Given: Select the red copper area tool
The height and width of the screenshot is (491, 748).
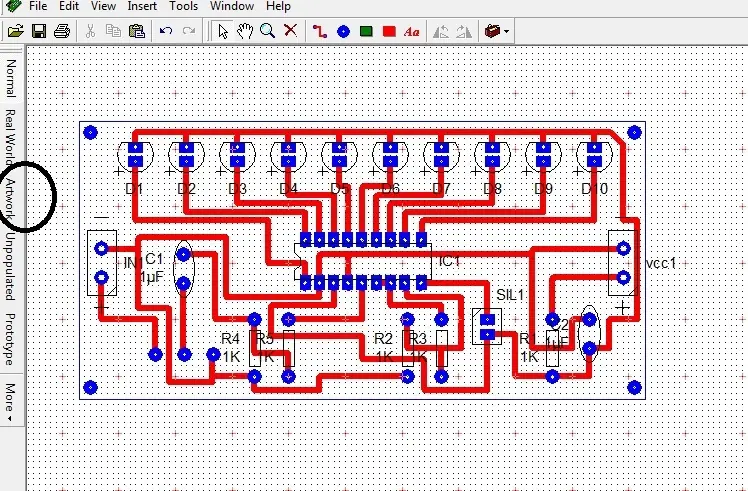Looking at the screenshot, I should [x=389, y=32].
